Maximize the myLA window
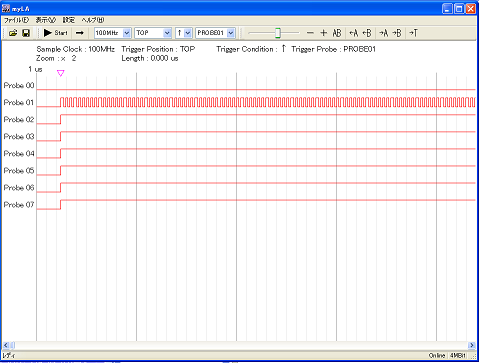 pyautogui.click(x=459, y=9)
